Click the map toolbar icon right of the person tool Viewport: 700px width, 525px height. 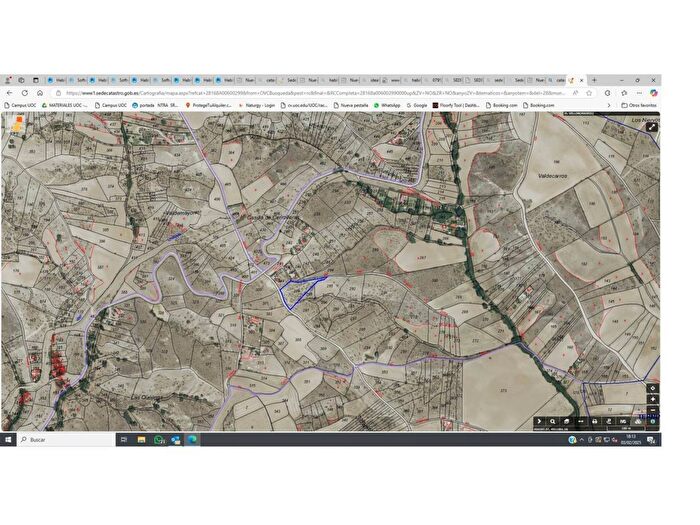tap(623, 421)
